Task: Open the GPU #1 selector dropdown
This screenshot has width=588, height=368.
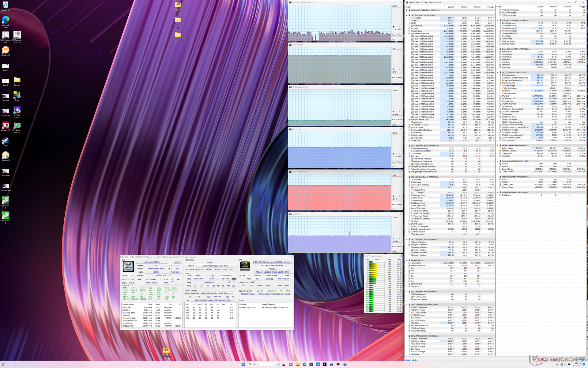Action: click(244, 276)
